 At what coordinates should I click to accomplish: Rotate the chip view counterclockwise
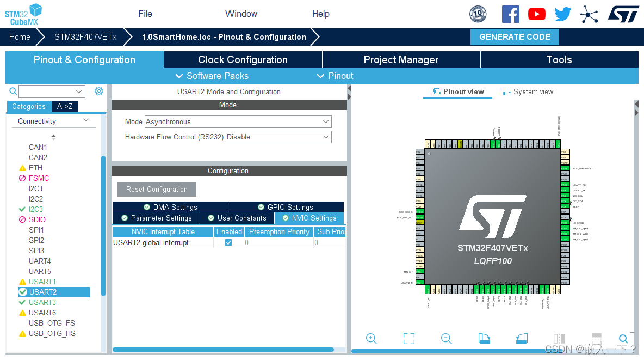pyautogui.click(x=522, y=339)
